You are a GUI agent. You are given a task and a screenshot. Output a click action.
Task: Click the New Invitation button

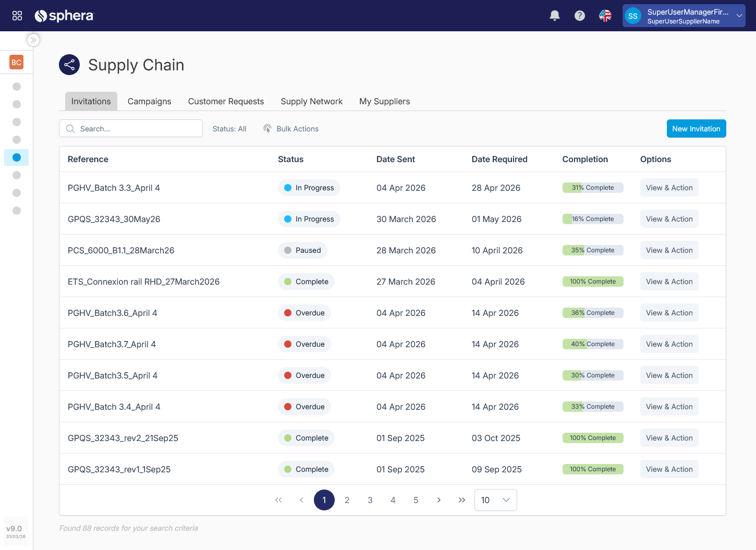coord(696,129)
